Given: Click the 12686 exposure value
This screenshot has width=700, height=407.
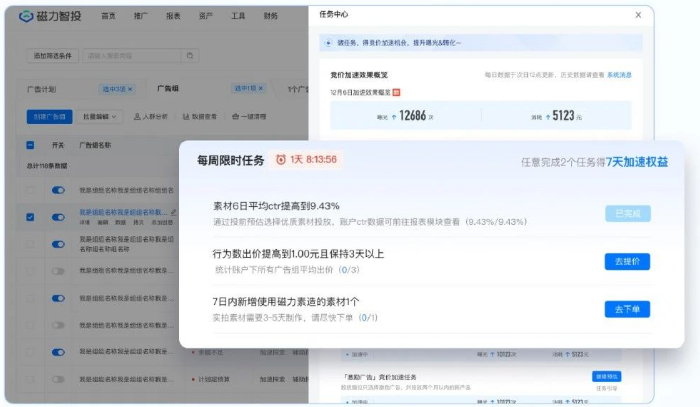Looking at the screenshot, I should pos(412,116).
